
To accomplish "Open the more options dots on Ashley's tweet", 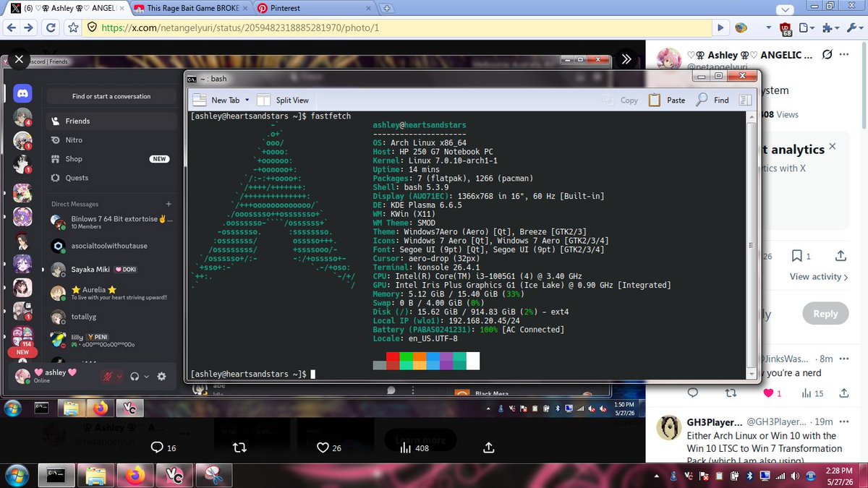I will tap(845, 55).
